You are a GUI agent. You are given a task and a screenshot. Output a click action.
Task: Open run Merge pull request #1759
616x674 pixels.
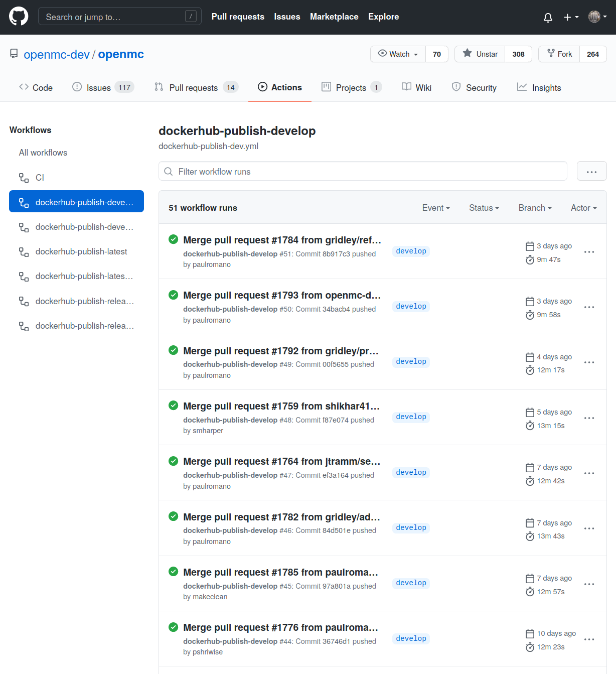point(281,406)
